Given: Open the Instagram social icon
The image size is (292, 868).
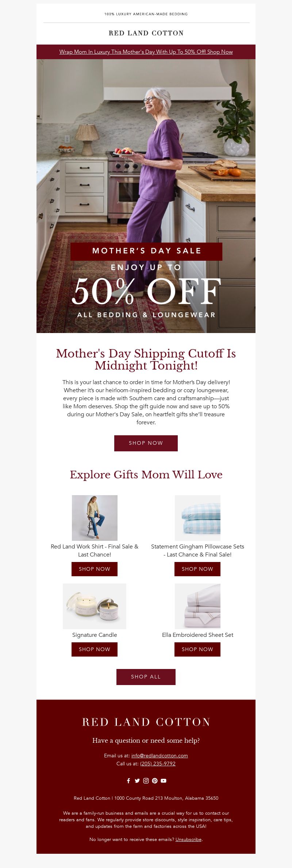Looking at the screenshot, I should [x=146, y=781].
